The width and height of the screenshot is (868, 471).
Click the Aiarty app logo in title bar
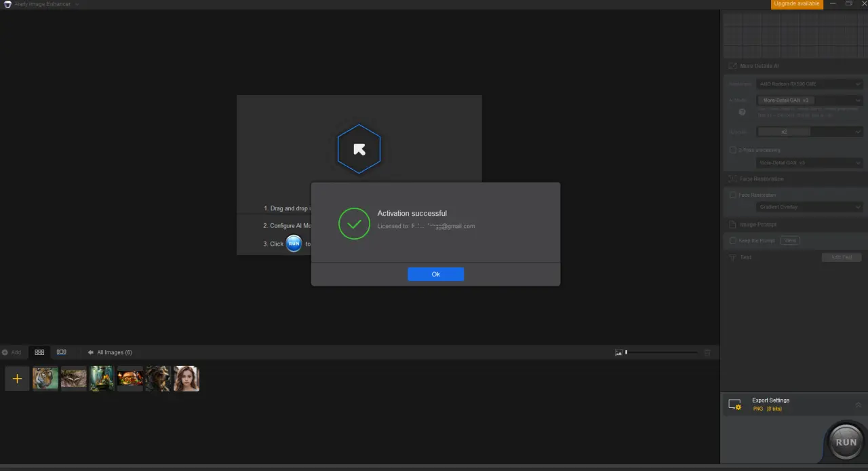click(x=7, y=4)
